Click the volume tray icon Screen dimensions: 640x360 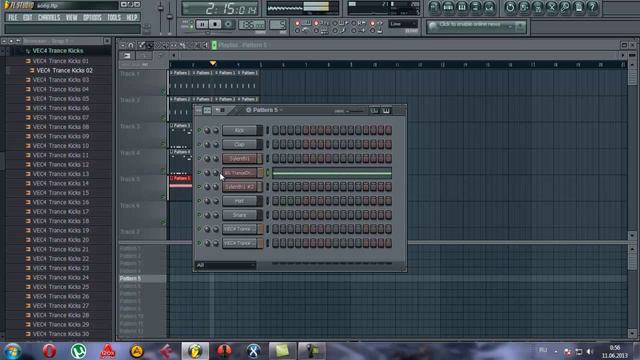click(590, 351)
